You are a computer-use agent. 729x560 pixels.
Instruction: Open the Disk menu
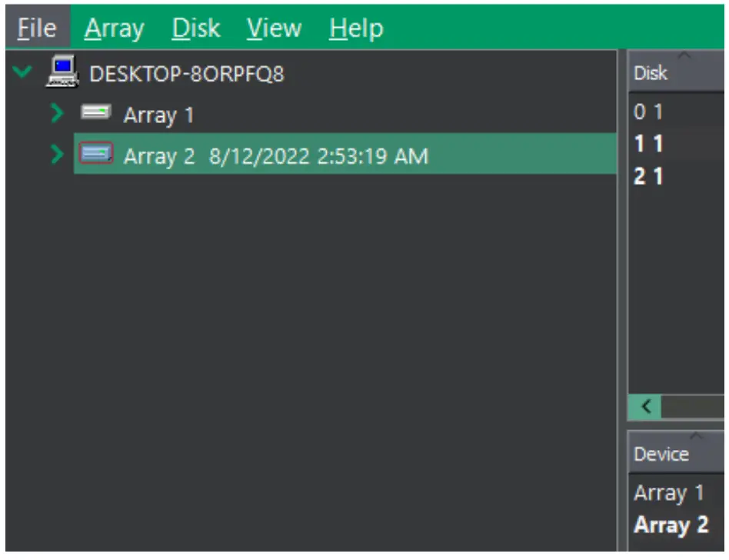coord(195,28)
